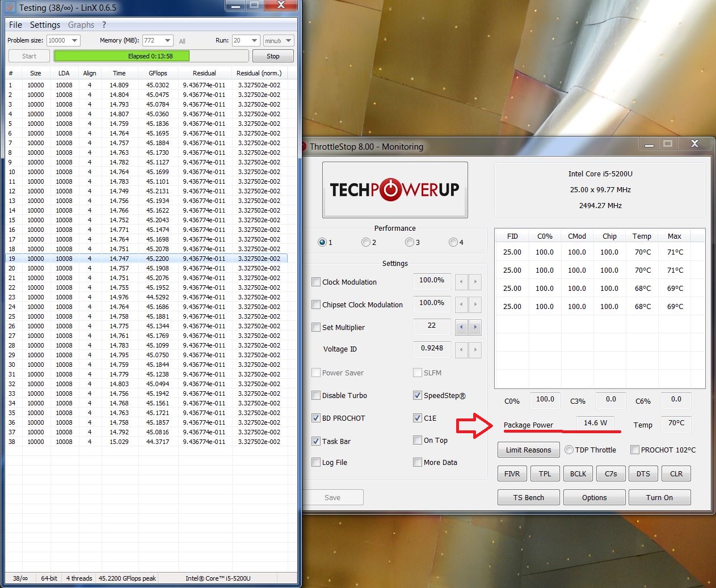Image resolution: width=716 pixels, height=588 pixels.
Task: Sort LinX table by GFlops column
Action: 158,73
